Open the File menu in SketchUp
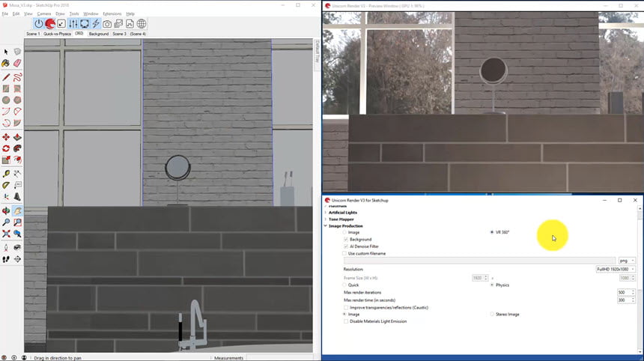This screenshot has height=361, width=644. click(5, 14)
